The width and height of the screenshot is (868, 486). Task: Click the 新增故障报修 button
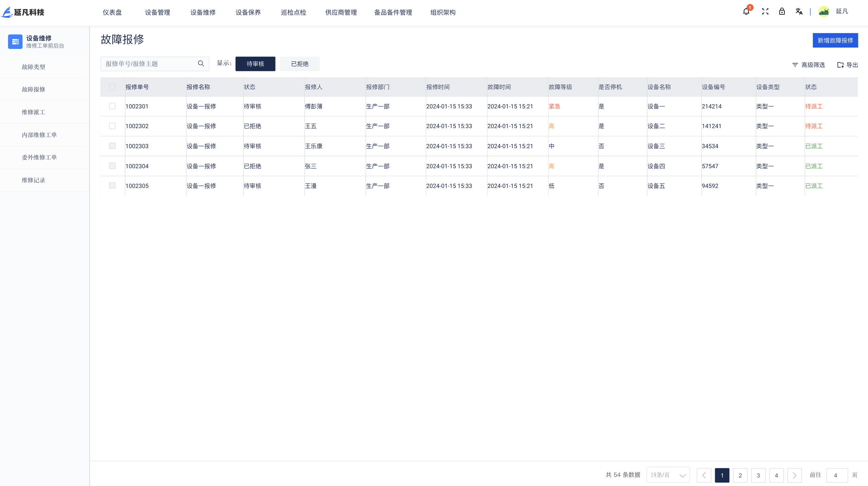tap(835, 40)
